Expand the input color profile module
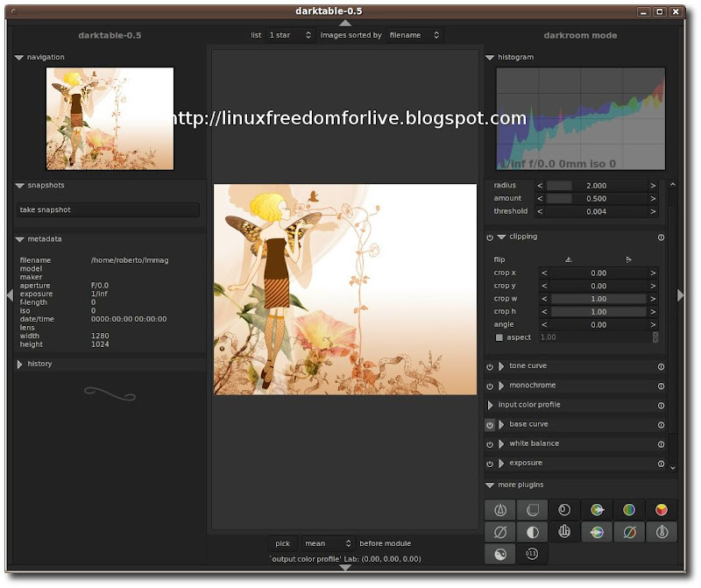Viewport: 701px width, 588px height. tap(490, 405)
